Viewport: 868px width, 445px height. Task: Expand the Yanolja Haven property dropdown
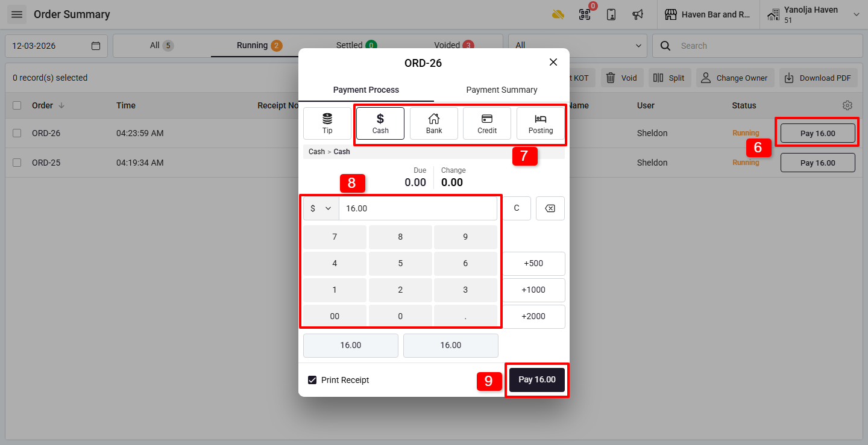(856, 14)
